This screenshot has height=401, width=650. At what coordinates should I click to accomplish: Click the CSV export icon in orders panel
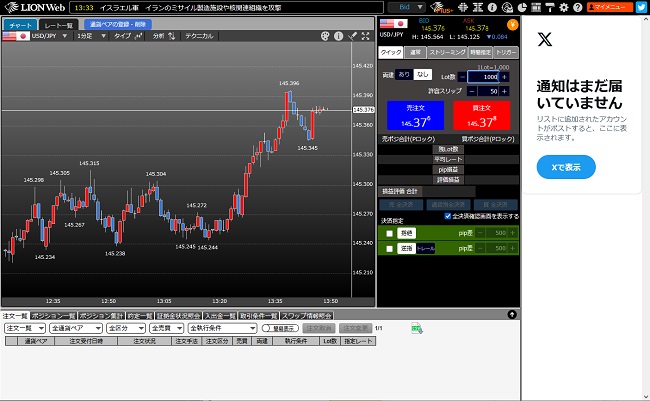click(417, 328)
